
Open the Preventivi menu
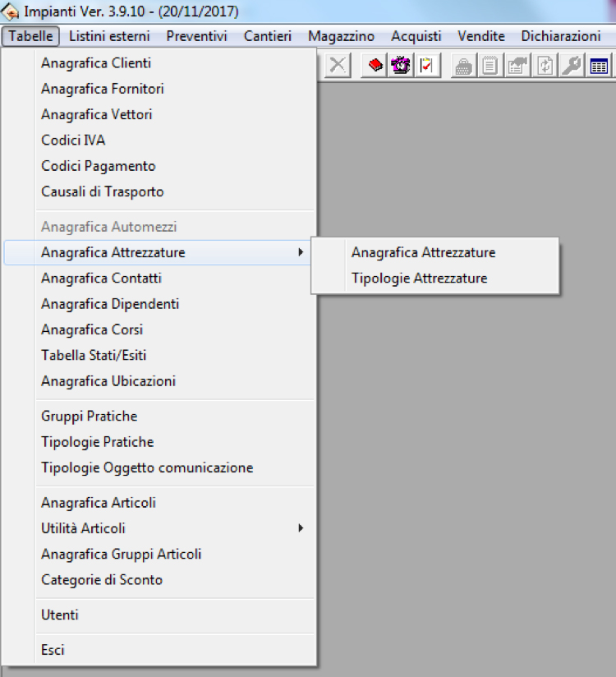tap(196, 36)
